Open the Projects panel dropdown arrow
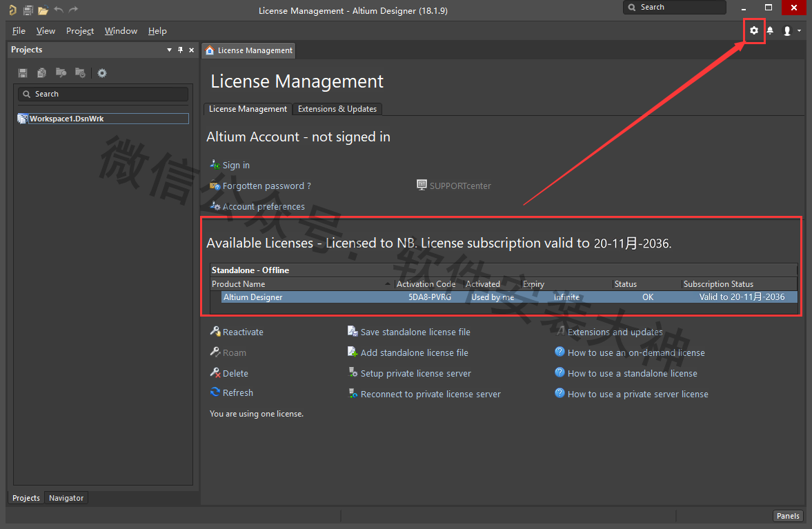The height and width of the screenshot is (529, 812). point(170,50)
